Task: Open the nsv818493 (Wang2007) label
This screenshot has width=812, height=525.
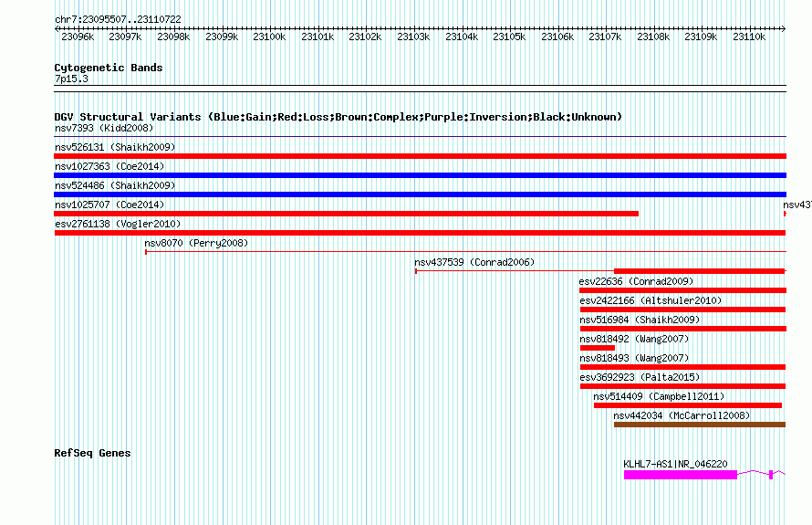Action: [634, 358]
